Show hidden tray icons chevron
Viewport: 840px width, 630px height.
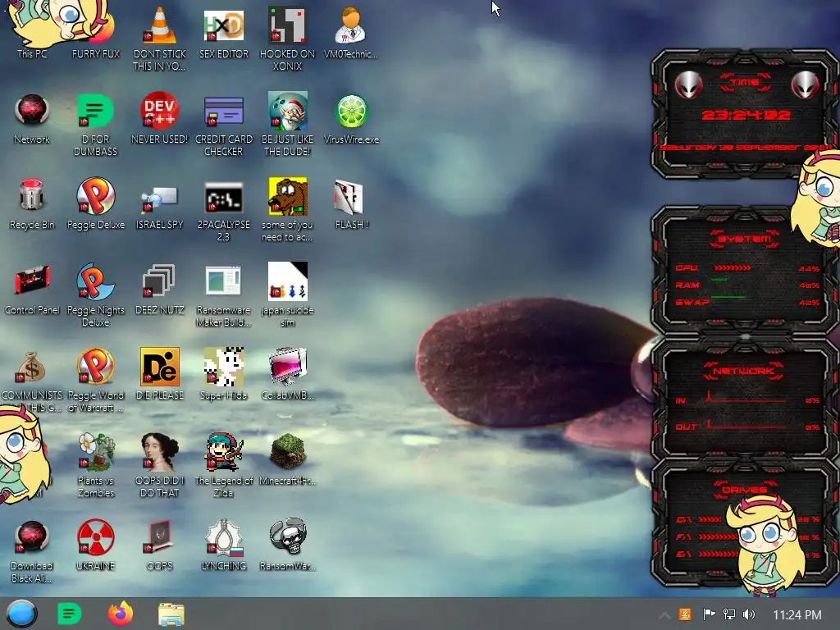[x=664, y=615]
